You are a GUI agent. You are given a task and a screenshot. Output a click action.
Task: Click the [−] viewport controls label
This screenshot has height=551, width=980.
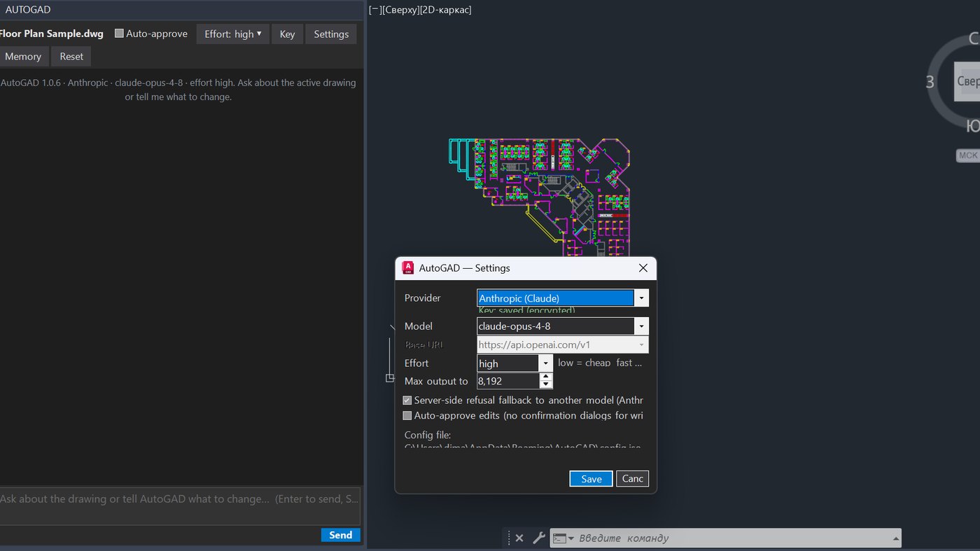point(374,10)
